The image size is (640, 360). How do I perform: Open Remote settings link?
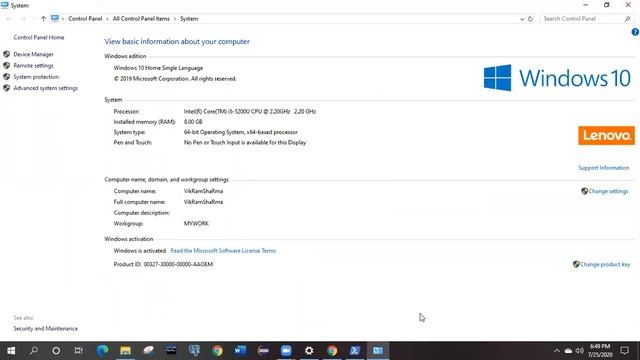[33, 66]
